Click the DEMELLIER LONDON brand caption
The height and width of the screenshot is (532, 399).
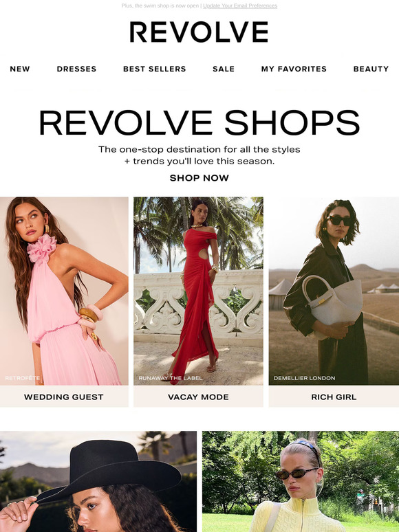tap(304, 378)
